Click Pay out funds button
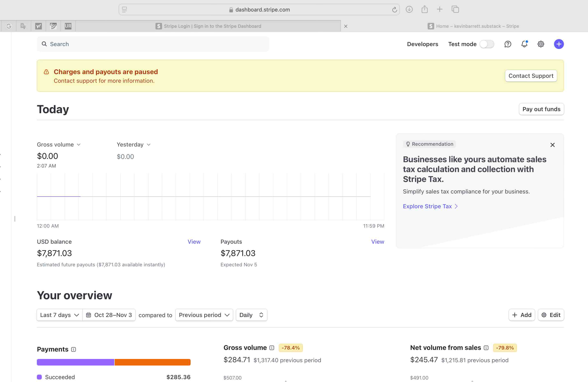This screenshot has width=588, height=382. [541, 109]
